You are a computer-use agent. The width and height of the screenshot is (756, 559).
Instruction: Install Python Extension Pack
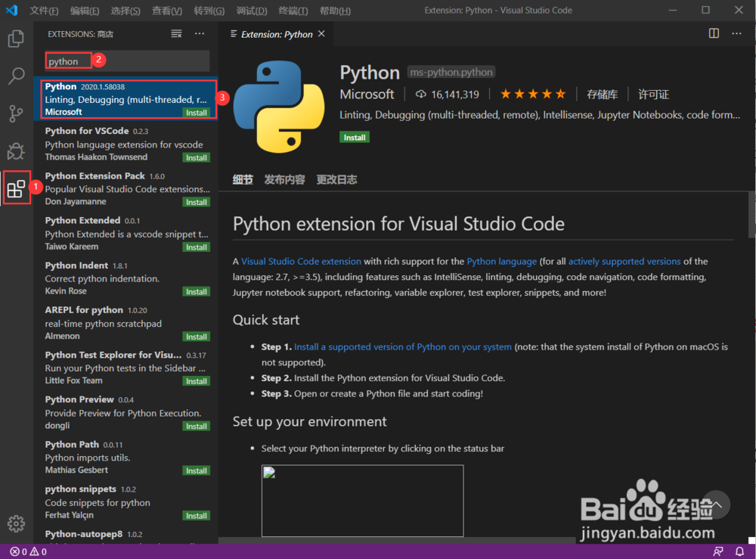[197, 202]
